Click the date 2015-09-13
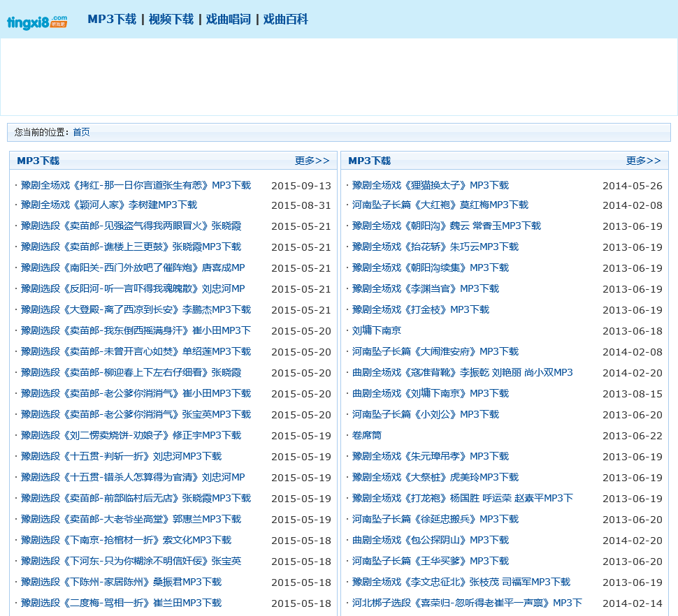Image resolution: width=678 pixels, height=616 pixels. (301, 186)
